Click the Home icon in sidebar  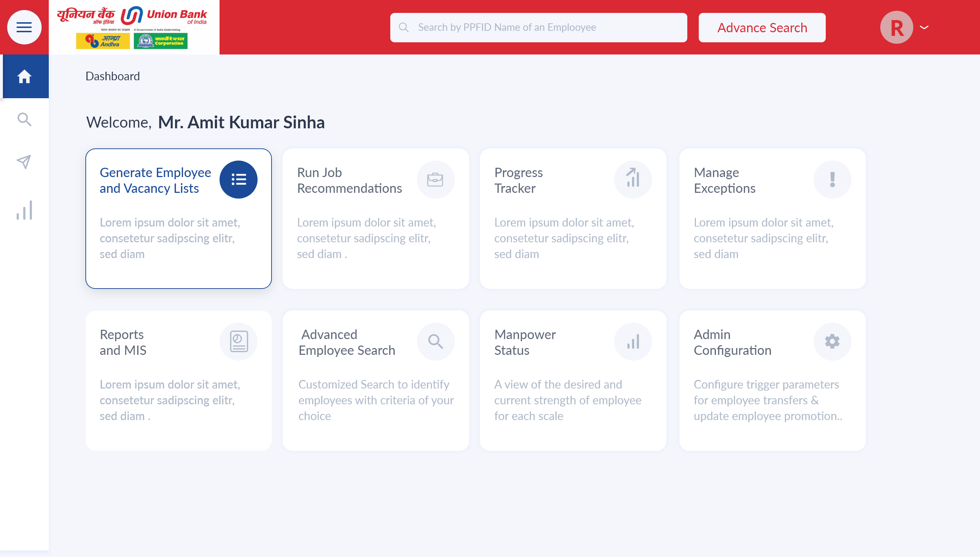pyautogui.click(x=24, y=76)
